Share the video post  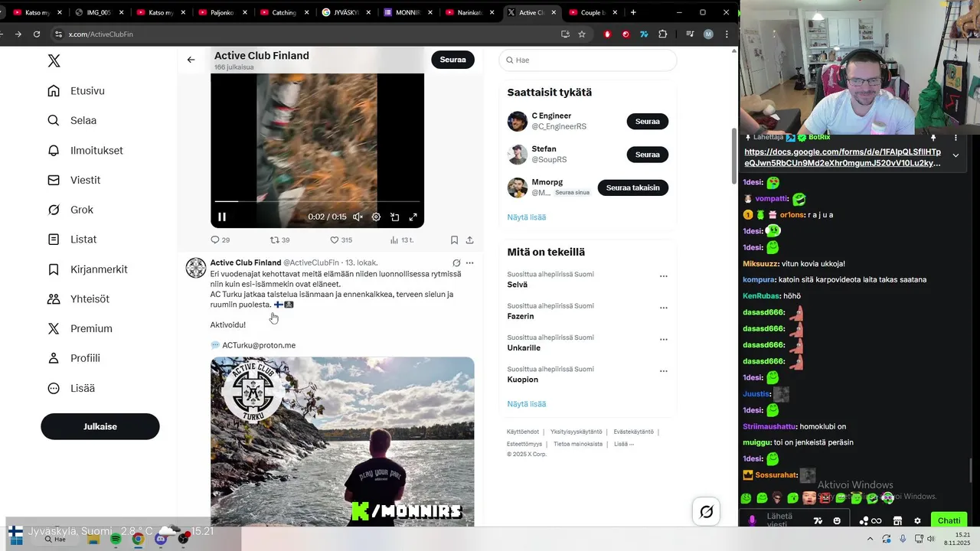pyautogui.click(x=469, y=240)
